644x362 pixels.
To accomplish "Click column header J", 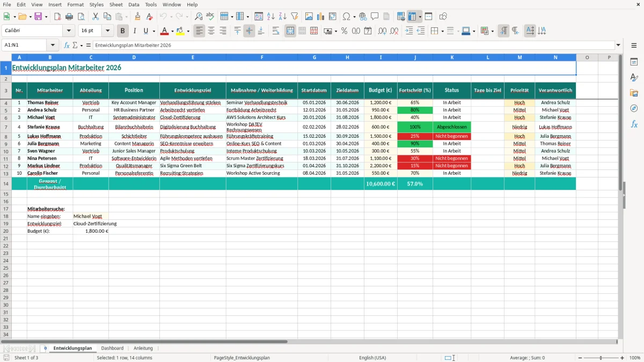I will click(x=415, y=57).
